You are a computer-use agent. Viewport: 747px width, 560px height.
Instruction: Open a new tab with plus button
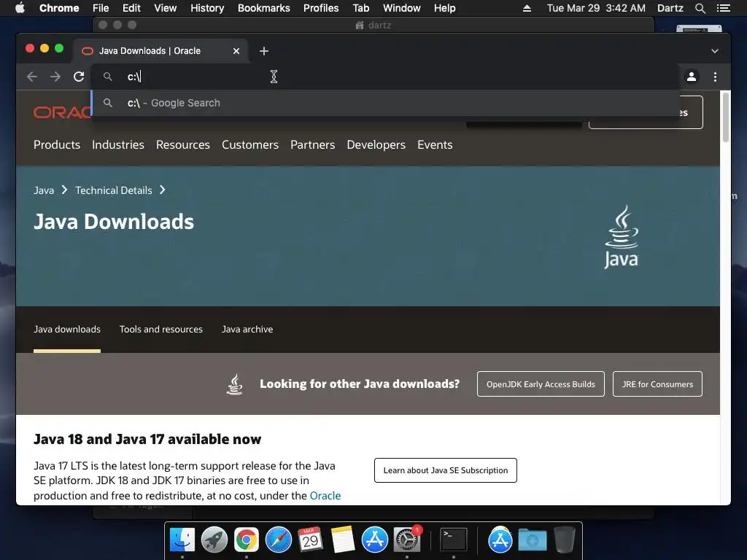click(264, 51)
